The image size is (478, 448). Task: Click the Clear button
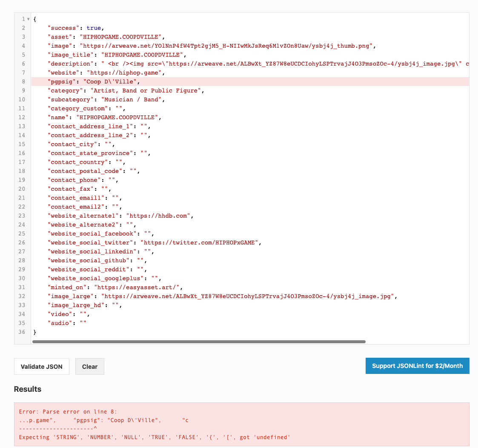[90, 366]
